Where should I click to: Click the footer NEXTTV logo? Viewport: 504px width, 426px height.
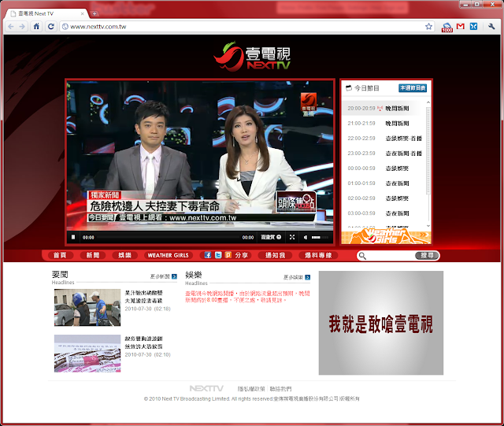(206, 389)
